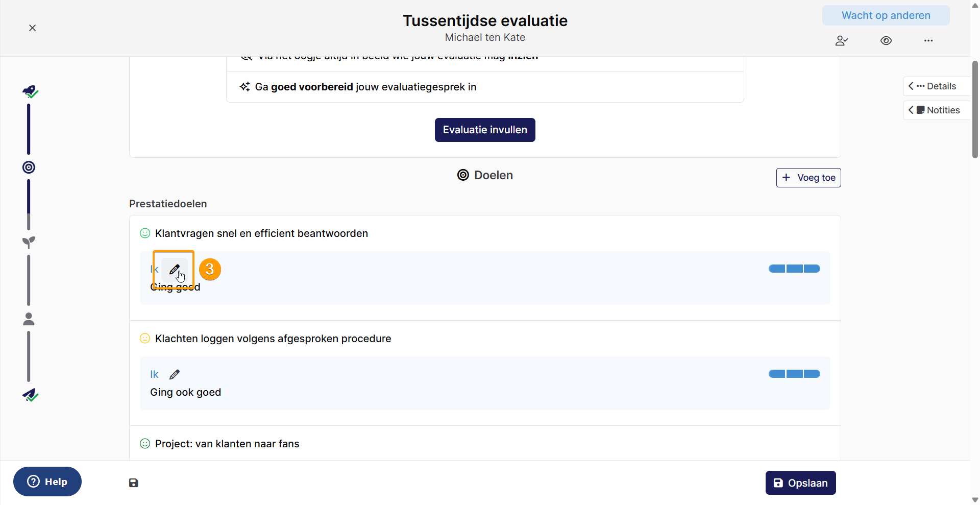Edit the 'Ging ook goed' comment pencil
The height and width of the screenshot is (505, 980).
[175, 375]
